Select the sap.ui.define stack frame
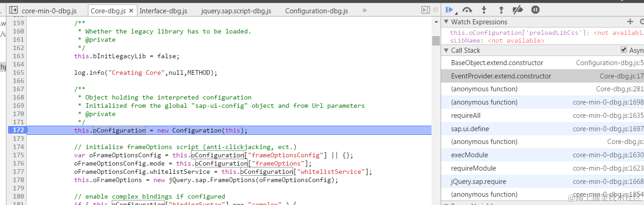This screenshot has width=644, height=205. point(542,129)
